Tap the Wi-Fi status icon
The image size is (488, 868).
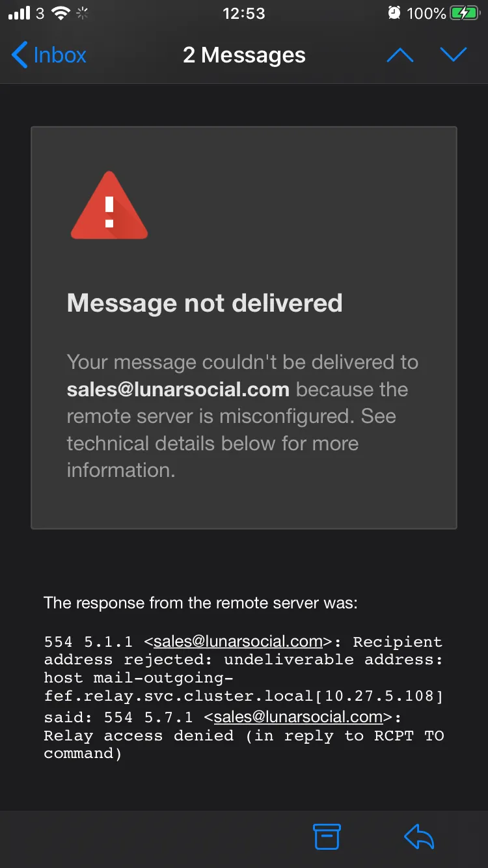(61, 14)
